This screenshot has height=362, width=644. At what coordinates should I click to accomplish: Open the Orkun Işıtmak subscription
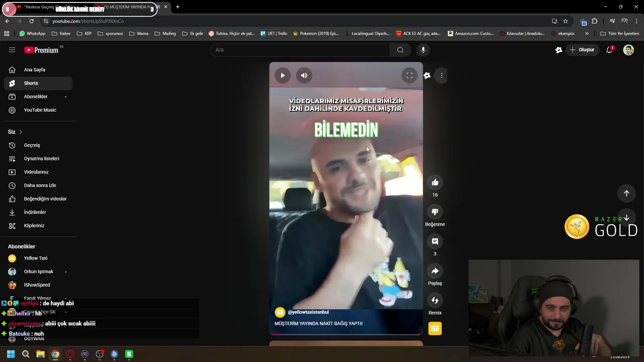click(x=38, y=271)
